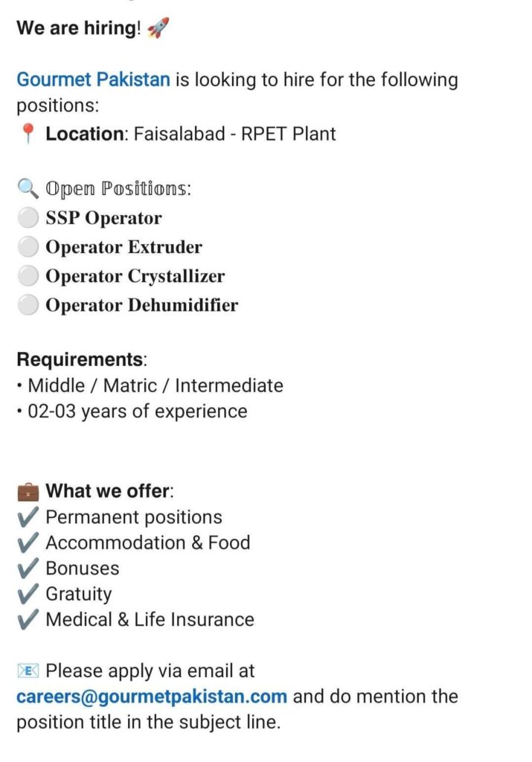Click the checkmark beside Accommodation & Food
The image size is (532, 762).
click(x=28, y=543)
